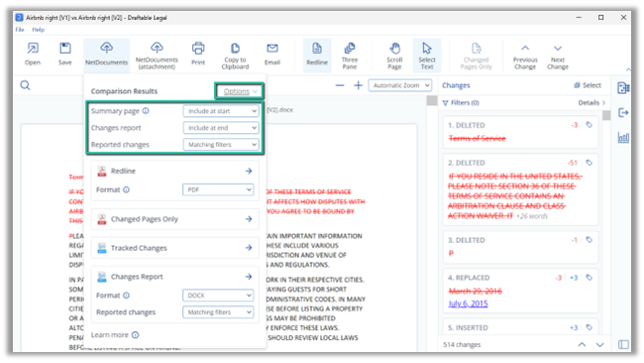
Task: Click the '514 changes' count text
Action: click(462, 344)
